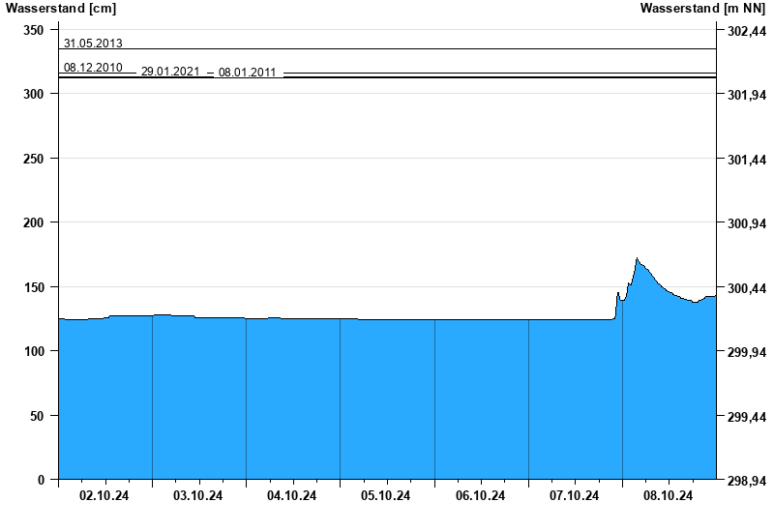774x532 pixels.
Task: Pick the 04.10.24 x-axis date label
Action: pos(292,495)
